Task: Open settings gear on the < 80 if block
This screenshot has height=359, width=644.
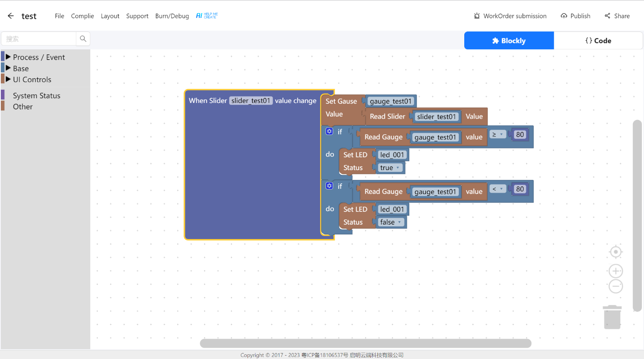Action: click(329, 185)
